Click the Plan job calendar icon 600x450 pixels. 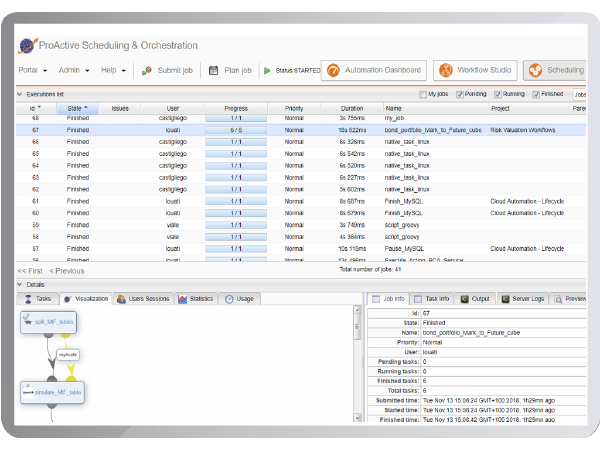tap(214, 70)
